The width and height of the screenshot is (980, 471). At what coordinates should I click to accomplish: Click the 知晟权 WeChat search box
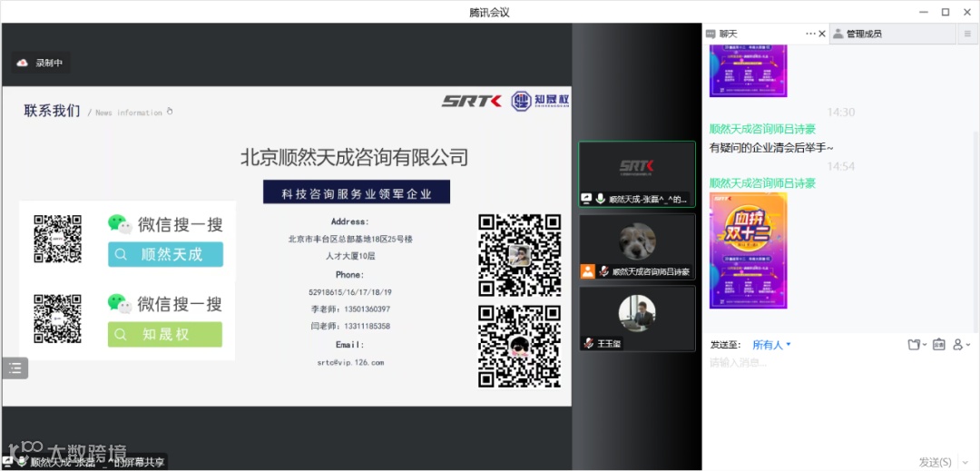click(165, 334)
